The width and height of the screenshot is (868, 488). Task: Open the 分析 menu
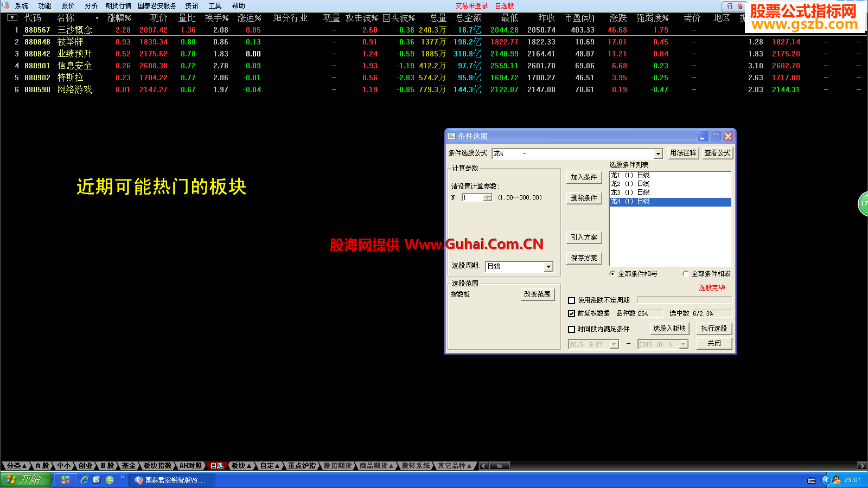click(92, 6)
